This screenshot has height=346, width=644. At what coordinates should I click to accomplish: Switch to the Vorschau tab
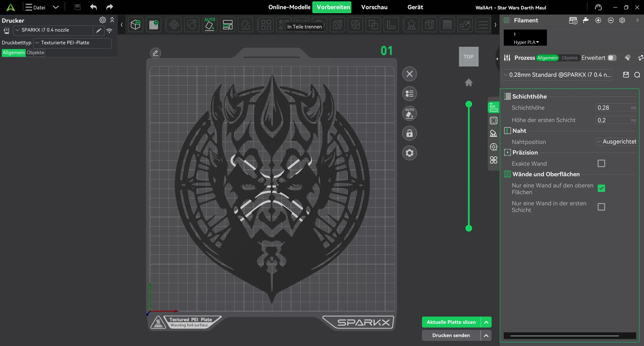pyautogui.click(x=374, y=7)
